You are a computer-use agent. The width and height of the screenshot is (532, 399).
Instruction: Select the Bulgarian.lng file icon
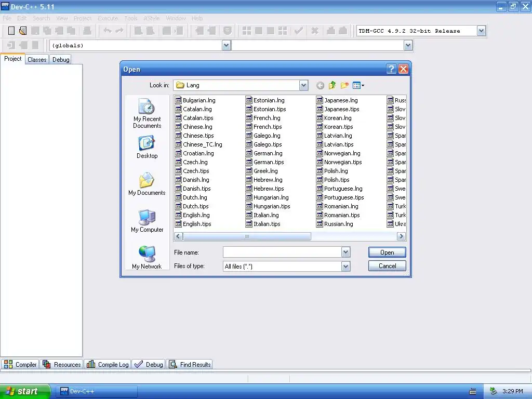point(178,100)
